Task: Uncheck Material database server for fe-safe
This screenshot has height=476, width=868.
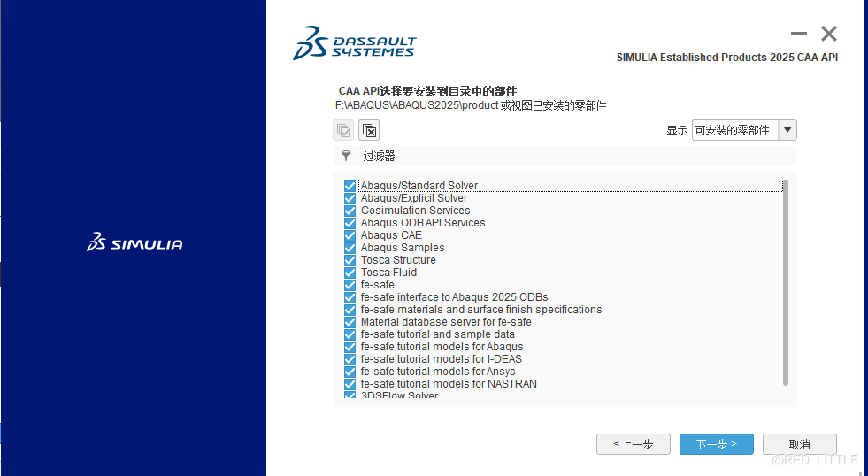Action: pyautogui.click(x=350, y=322)
